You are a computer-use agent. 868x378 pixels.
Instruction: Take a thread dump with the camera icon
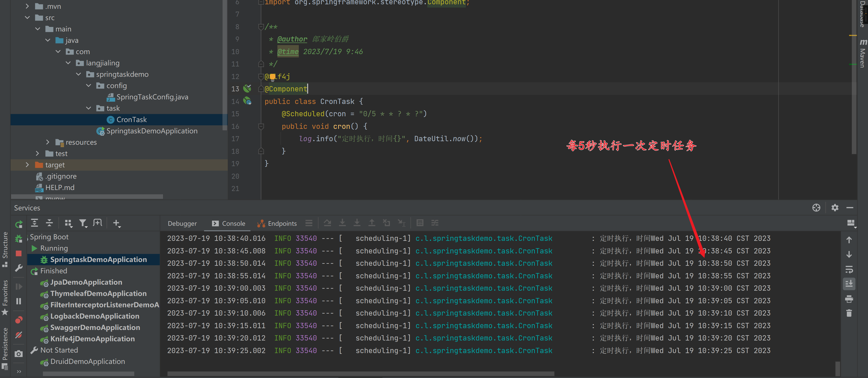(x=19, y=353)
